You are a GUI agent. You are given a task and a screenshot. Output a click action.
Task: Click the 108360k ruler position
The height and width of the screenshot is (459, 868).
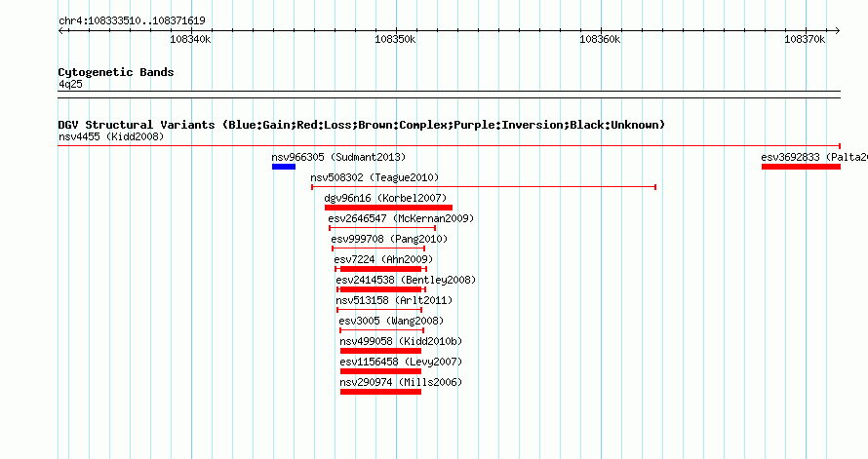click(600, 39)
